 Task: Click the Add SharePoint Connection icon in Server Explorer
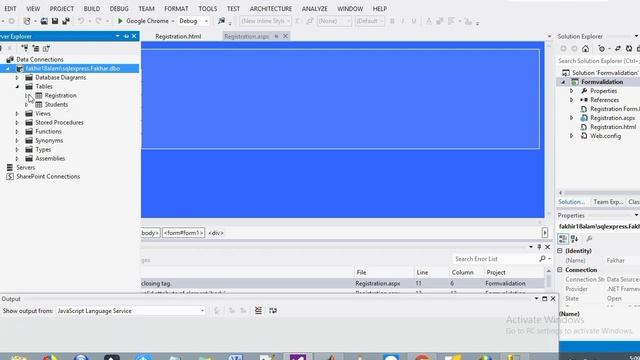tap(46, 48)
